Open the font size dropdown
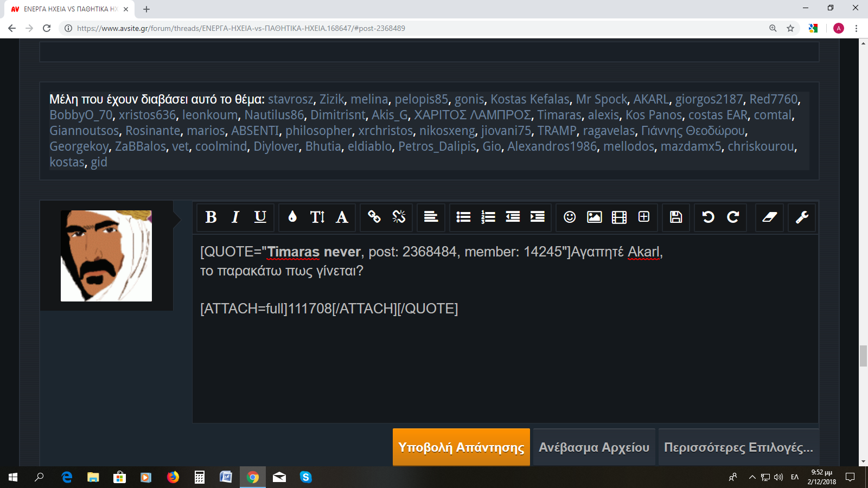Screen dimensions: 868x488 [x=317, y=217]
